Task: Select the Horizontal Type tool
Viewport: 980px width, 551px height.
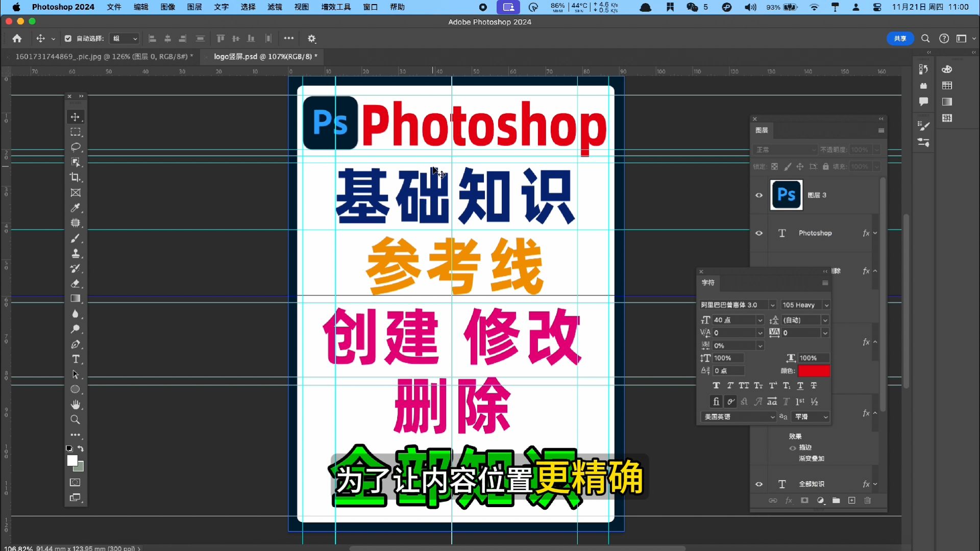Action: [76, 359]
